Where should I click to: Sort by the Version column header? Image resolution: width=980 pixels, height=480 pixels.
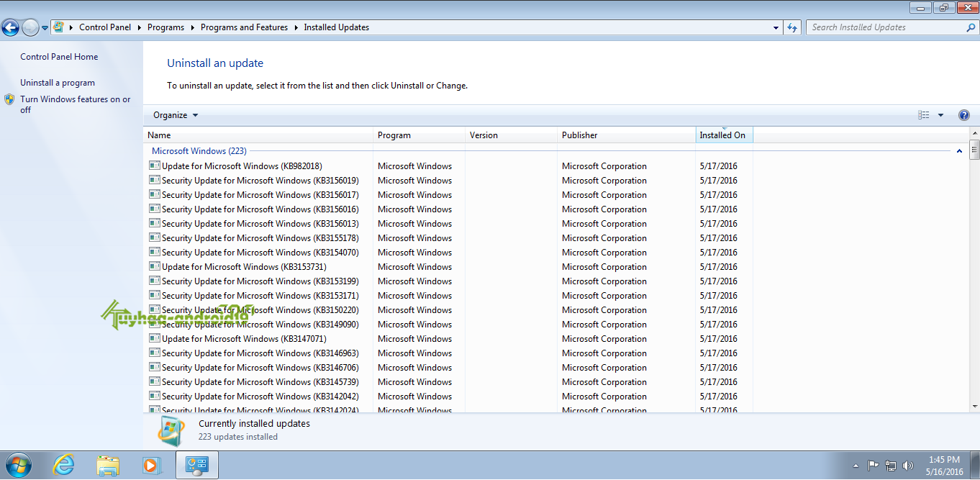512,135
